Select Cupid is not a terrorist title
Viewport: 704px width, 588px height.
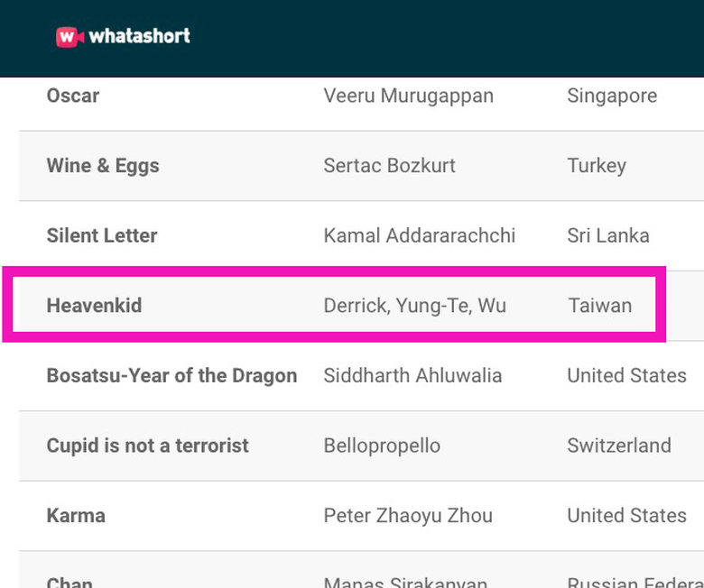click(147, 446)
